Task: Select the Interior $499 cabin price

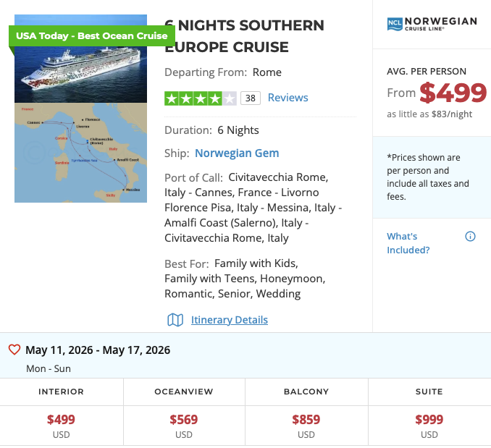Action: click(61, 419)
